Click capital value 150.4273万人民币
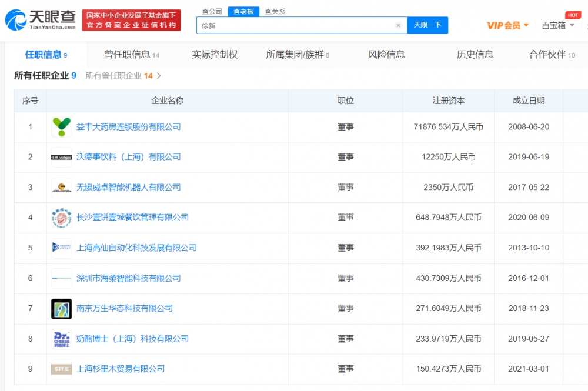The height and width of the screenshot is (391, 588). (449, 369)
